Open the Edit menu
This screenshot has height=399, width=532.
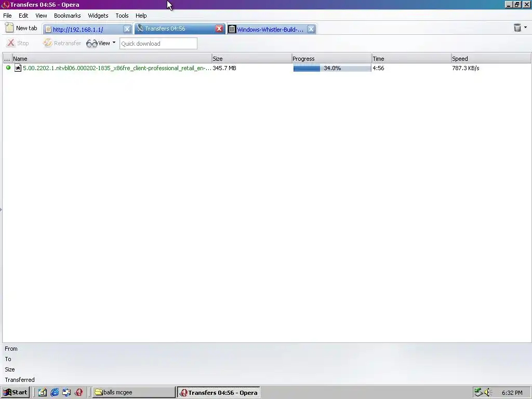(x=23, y=16)
